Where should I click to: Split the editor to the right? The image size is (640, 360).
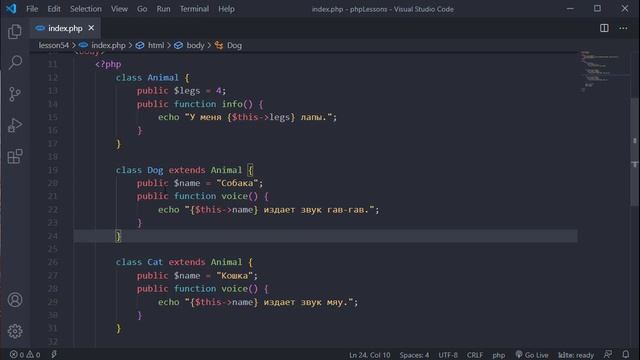604,28
